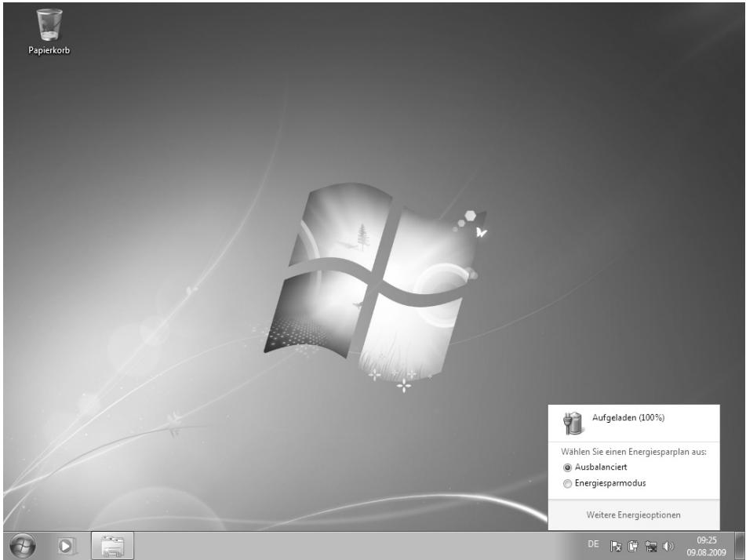Click the battery plug icon in the power popup
Image resolution: width=746 pixels, height=560 pixels.
(573, 423)
